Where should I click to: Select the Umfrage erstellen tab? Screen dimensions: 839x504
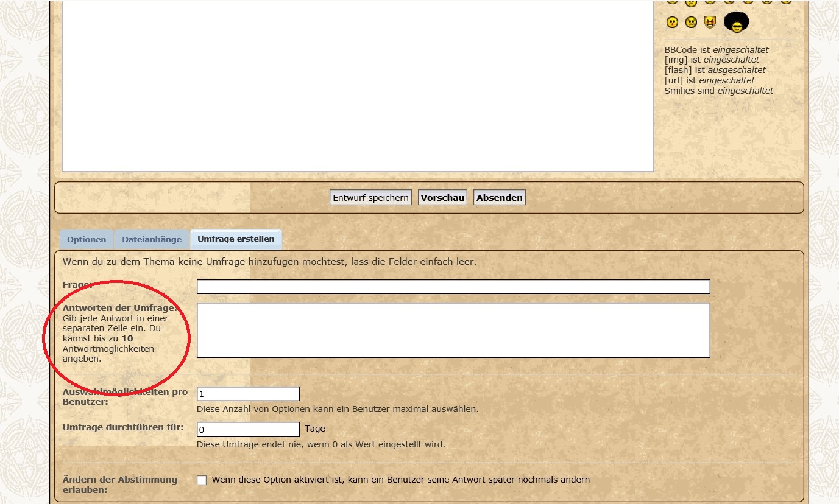click(x=236, y=239)
